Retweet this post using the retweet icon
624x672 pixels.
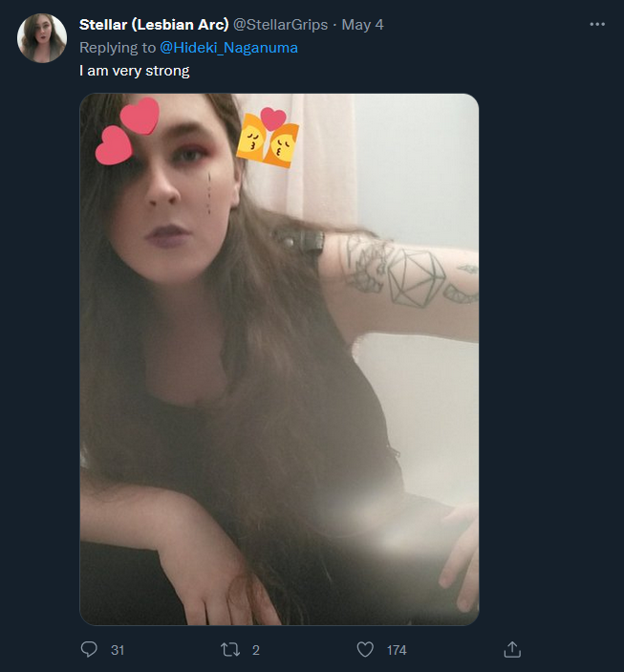(230, 650)
